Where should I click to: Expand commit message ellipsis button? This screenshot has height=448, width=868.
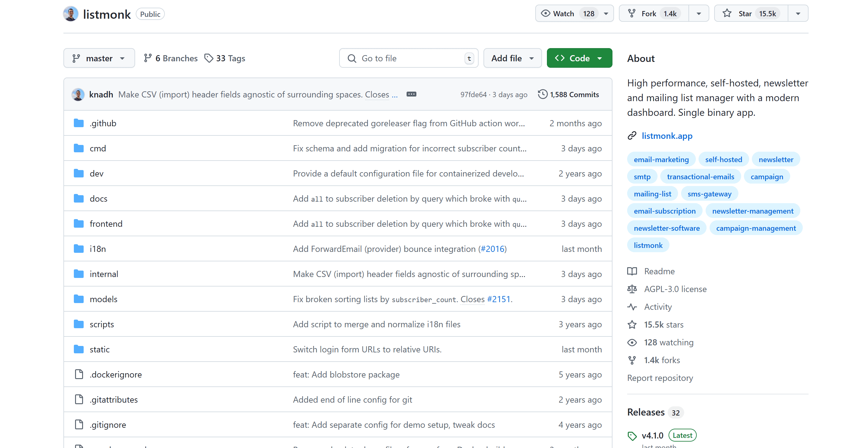411,94
